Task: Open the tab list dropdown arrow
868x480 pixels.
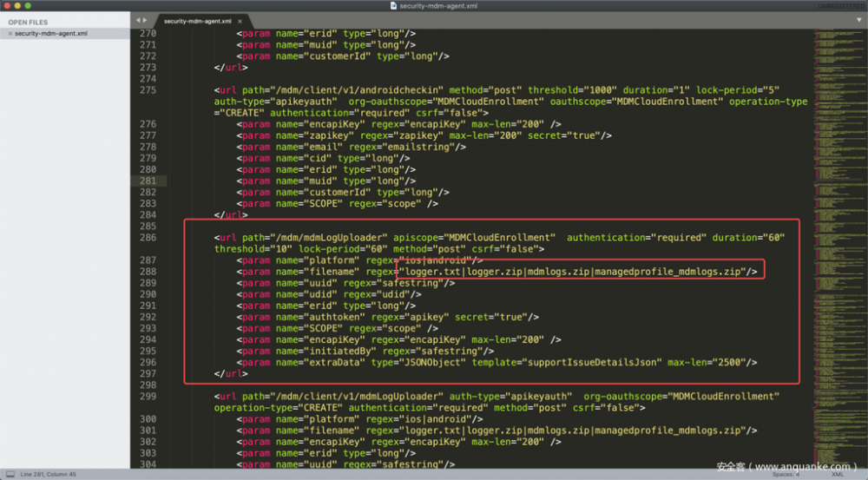Action: tap(859, 20)
